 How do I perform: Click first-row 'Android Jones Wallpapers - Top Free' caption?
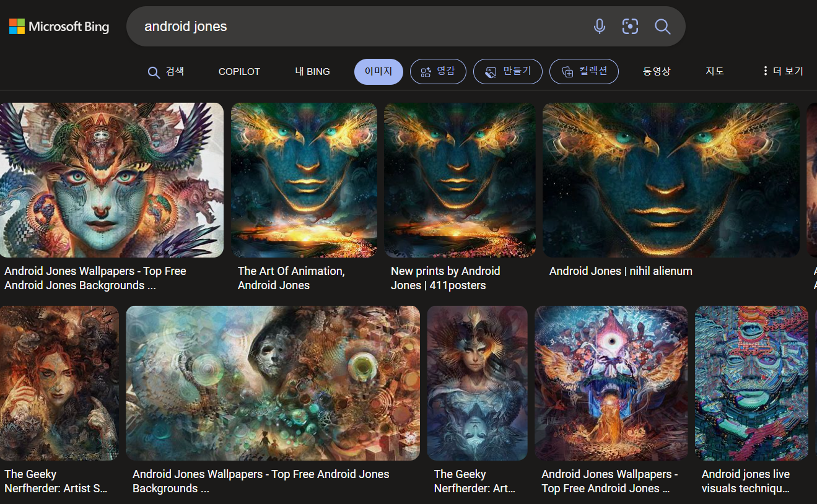tap(95, 278)
